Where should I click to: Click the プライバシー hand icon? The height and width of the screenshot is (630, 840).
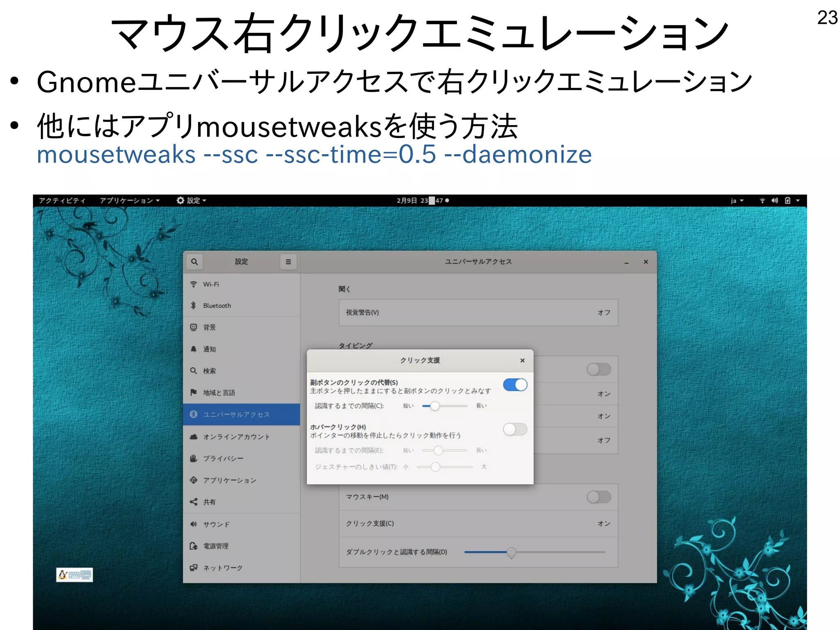(194, 458)
